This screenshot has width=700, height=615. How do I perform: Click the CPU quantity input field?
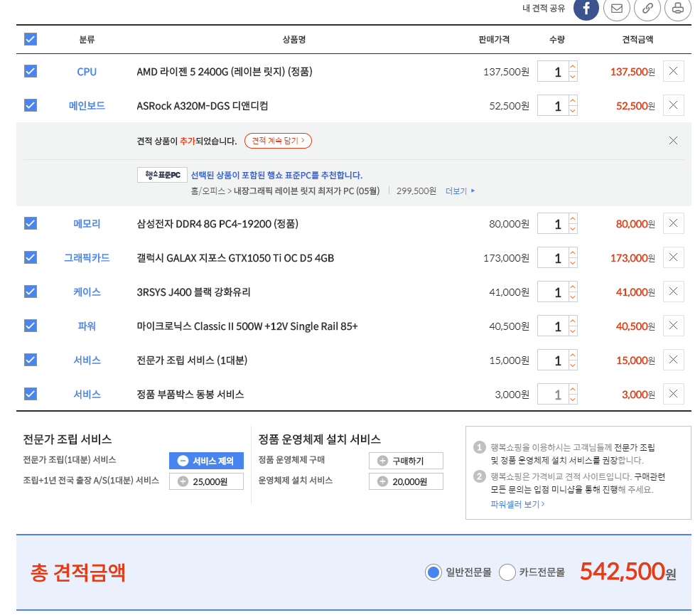coord(553,72)
